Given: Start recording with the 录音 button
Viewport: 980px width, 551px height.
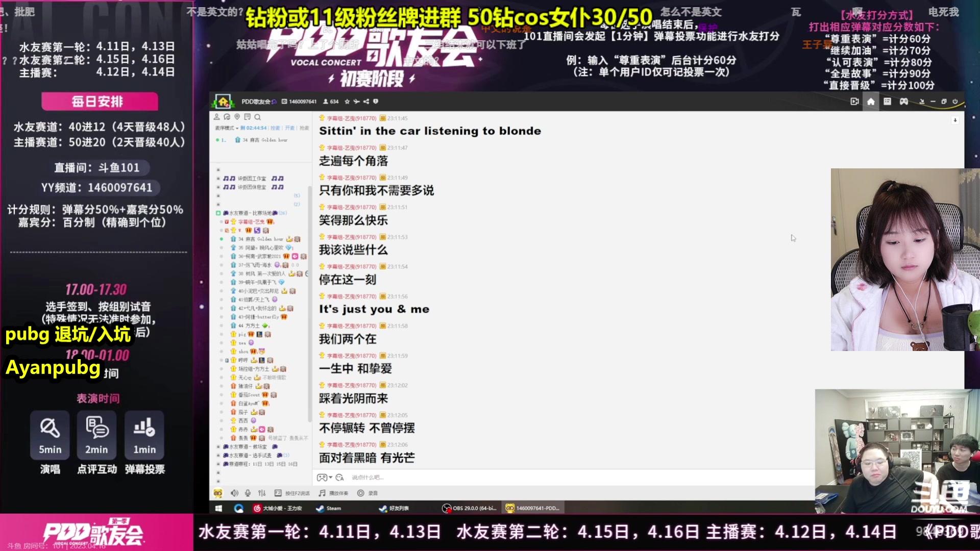Looking at the screenshot, I should [367, 493].
